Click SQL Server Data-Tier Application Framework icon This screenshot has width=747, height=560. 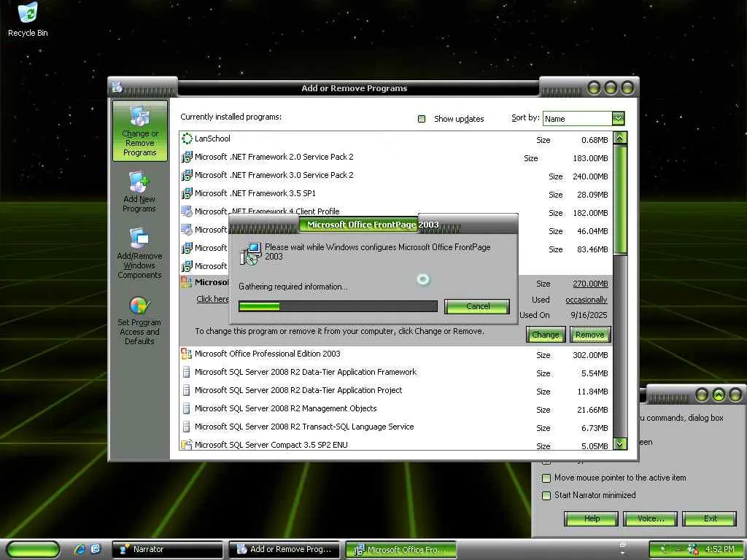[x=186, y=372]
